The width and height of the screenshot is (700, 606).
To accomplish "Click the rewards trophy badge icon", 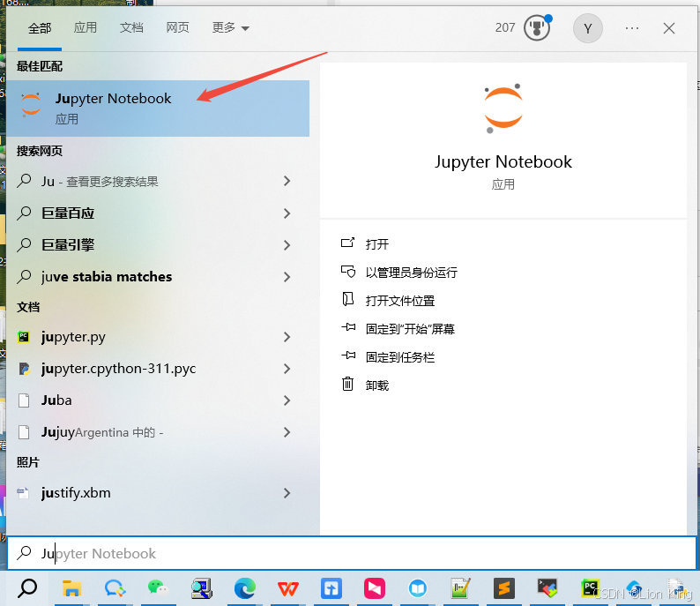I will 537,28.
